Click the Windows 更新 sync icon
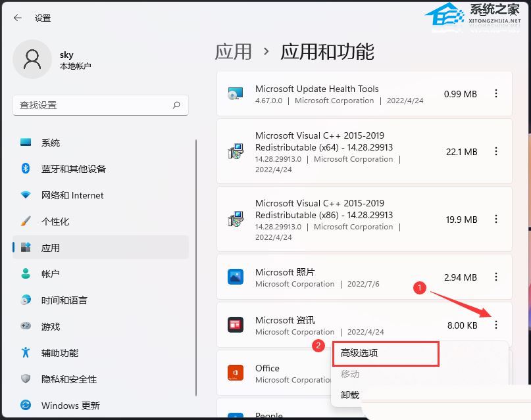 tap(26, 405)
